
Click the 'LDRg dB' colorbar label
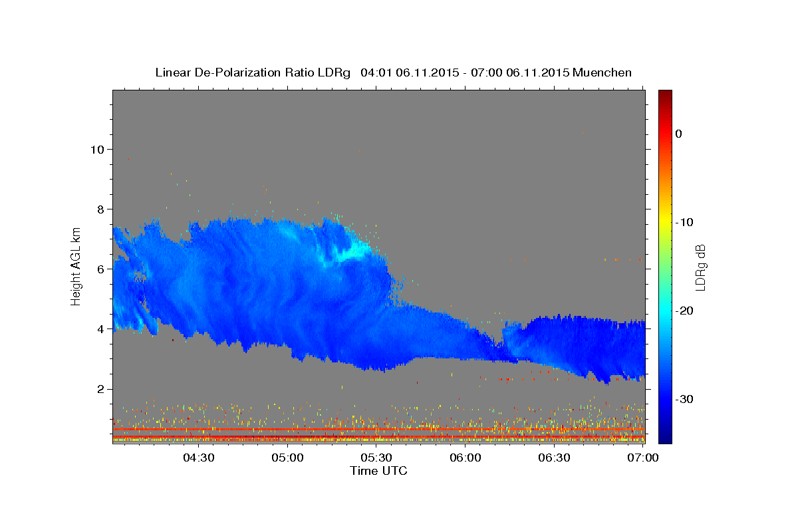(x=700, y=267)
